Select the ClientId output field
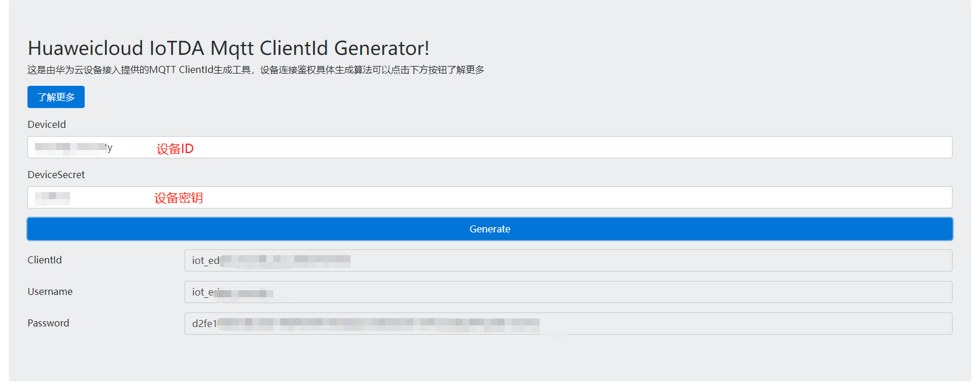The image size is (980, 386). click(x=568, y=260)
